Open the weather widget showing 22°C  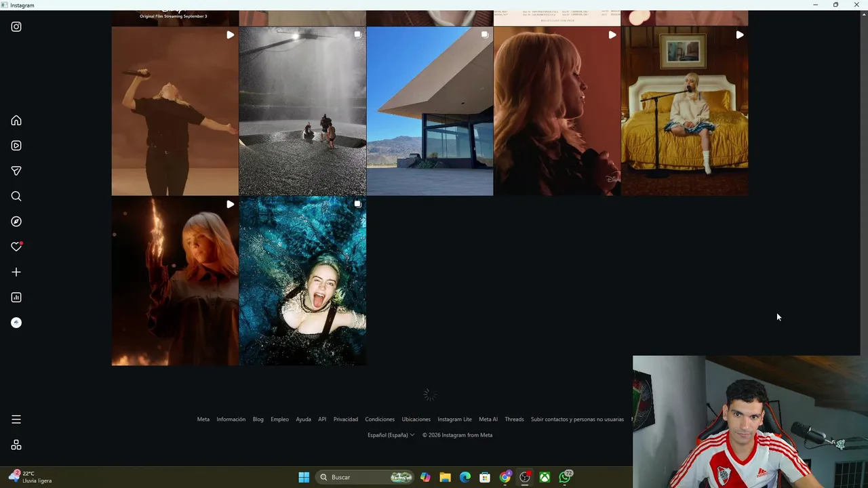point(31,477)
